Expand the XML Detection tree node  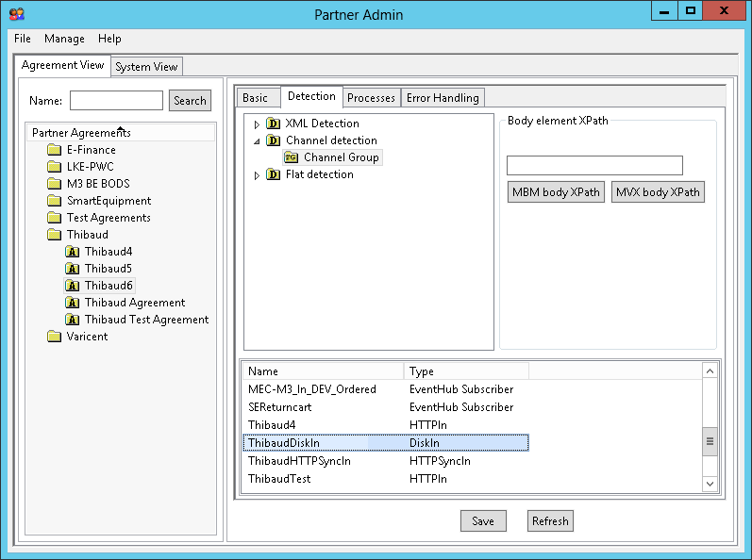click(x=257, y=124)
